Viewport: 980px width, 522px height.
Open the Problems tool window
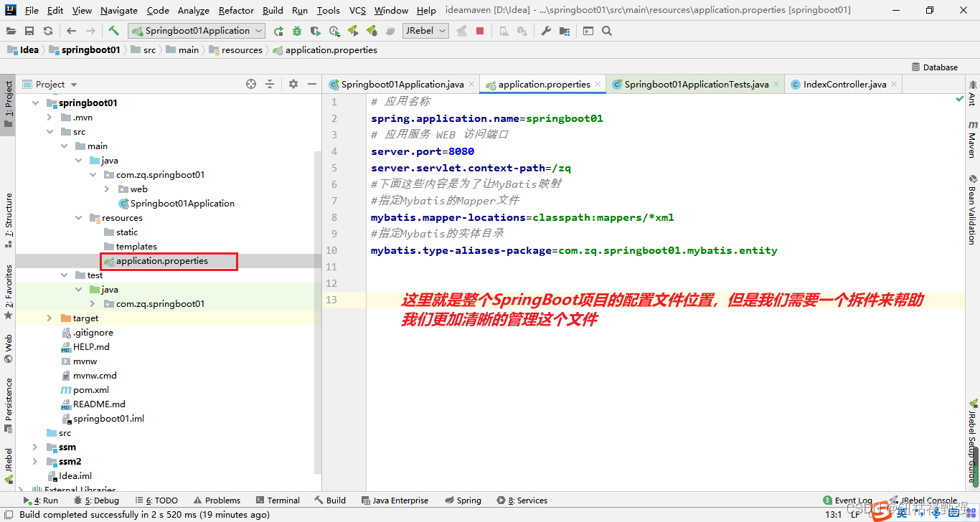pyautogui.click(x=217, y=500)
